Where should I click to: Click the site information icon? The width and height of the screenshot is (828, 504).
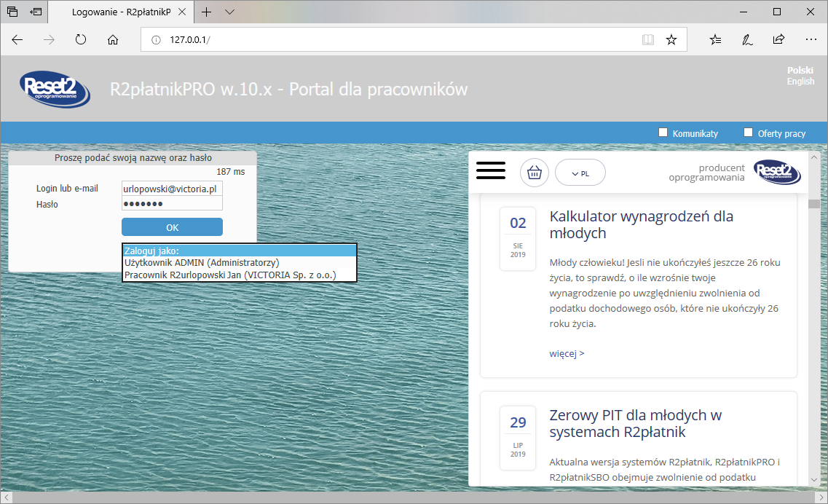(156, 39)
